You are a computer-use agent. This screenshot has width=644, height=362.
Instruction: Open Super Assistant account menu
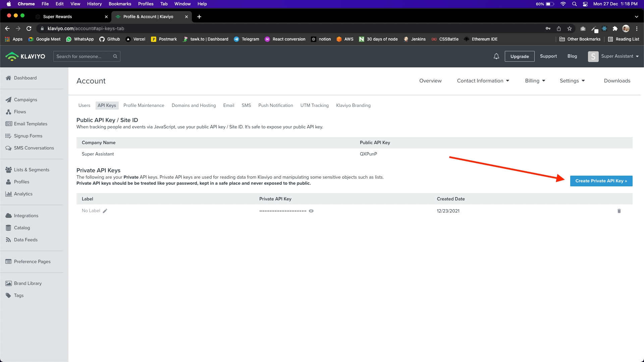tap(613, 56)
